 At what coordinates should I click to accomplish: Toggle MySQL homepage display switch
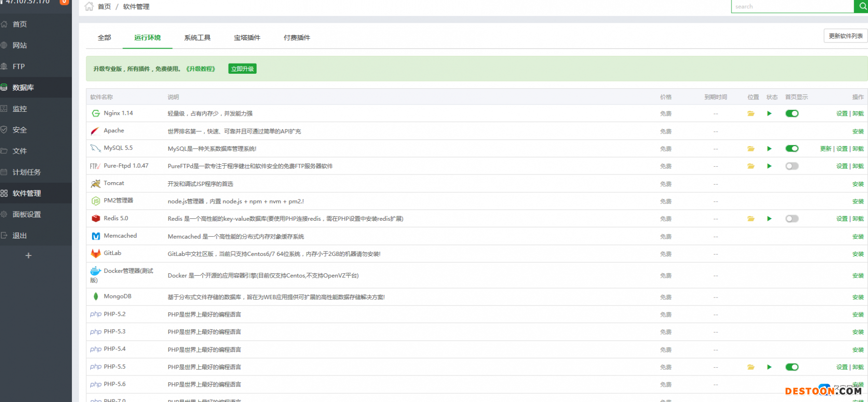coord(792,148)
